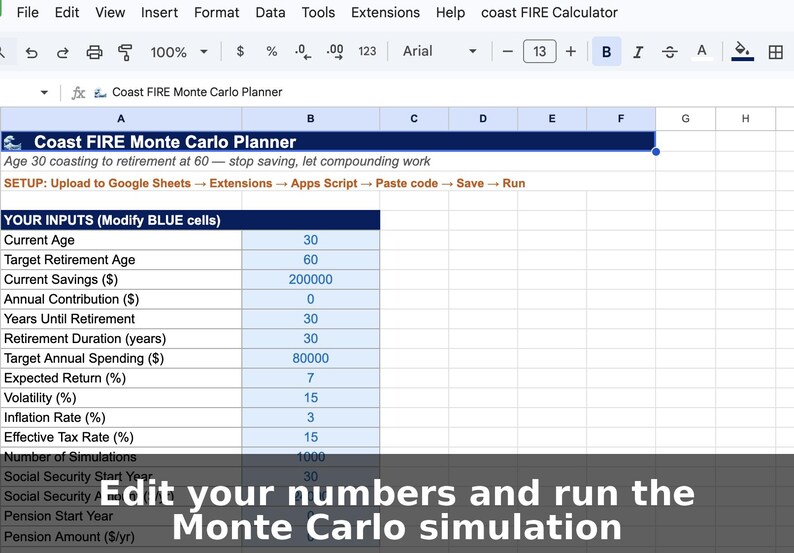Format as currency with dollar icon

click(x=240, y=51)
